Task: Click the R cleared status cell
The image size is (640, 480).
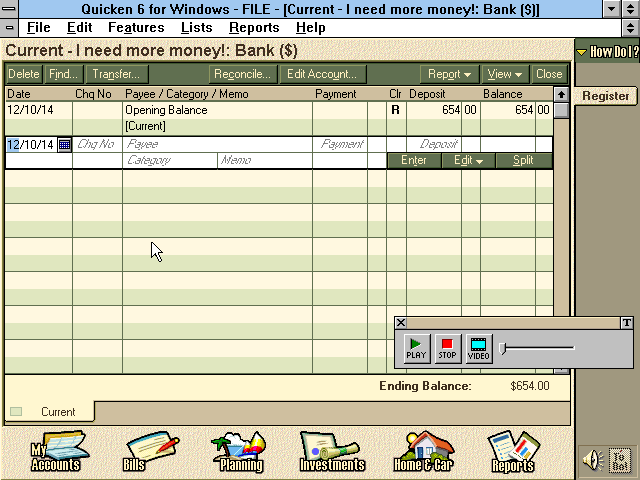Action: (396, 110)
